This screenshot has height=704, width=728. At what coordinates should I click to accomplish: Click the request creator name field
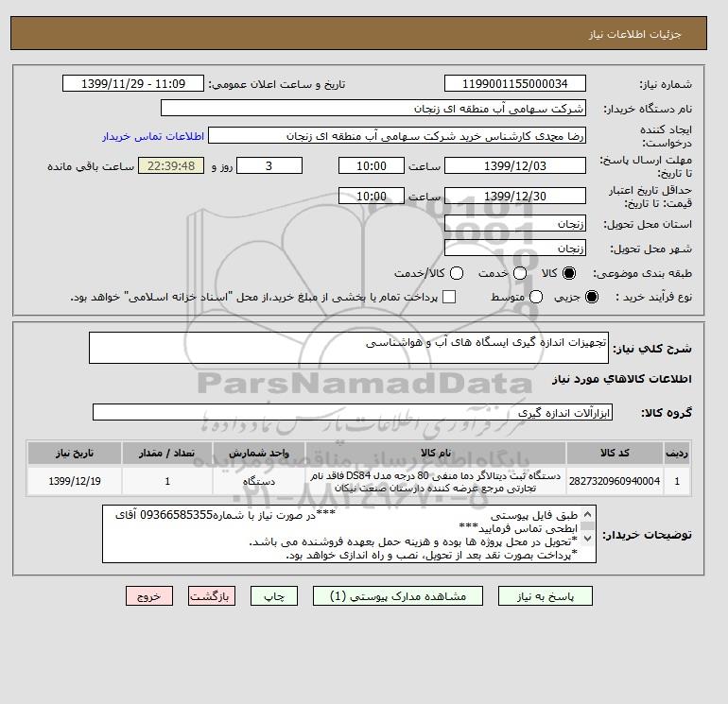click(397, 135)
